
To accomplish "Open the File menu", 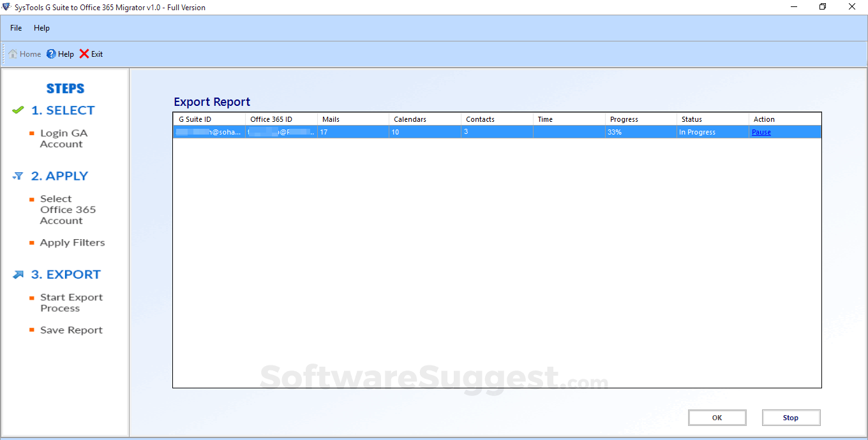I will tap(16, 28).
